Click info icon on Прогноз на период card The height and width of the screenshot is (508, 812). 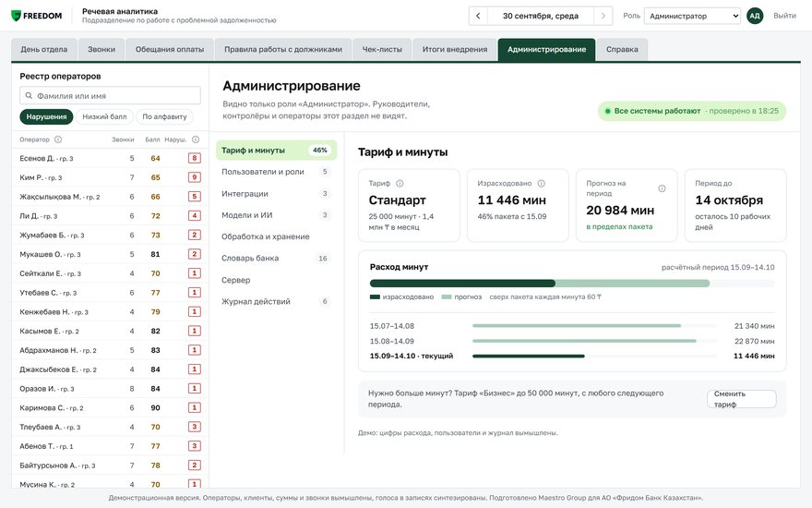click(662, 188)
